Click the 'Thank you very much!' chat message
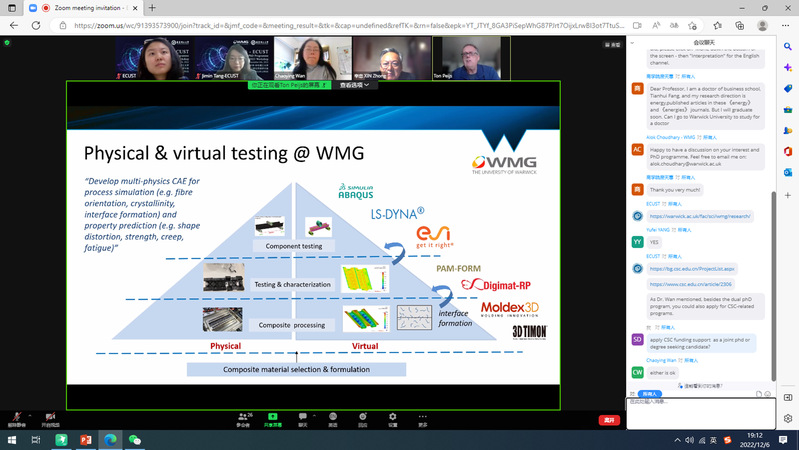This screenshot has height=450, width=799. point(675,190)
